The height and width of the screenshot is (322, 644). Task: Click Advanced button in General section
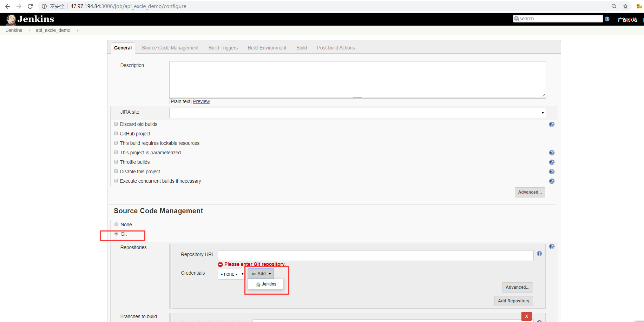tap(530, 192)
